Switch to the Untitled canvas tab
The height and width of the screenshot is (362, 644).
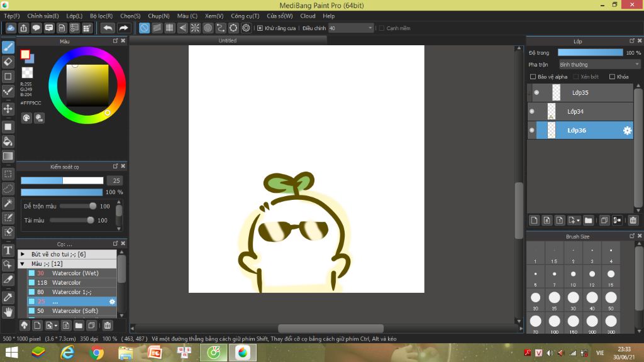tap(228, 40)
